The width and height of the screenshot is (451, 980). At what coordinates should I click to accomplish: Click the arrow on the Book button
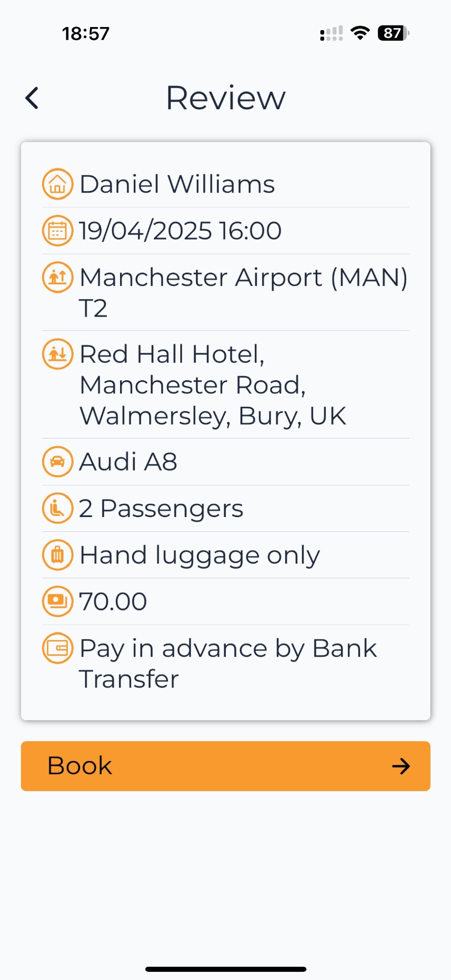tap(401, 766)
